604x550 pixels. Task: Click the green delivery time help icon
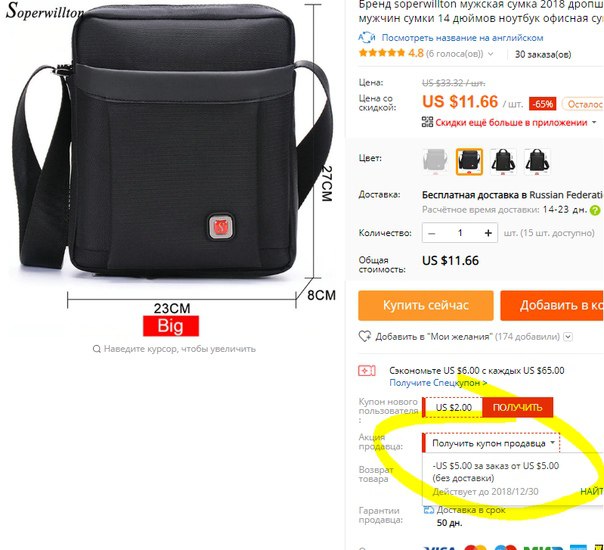pos(596,210)
